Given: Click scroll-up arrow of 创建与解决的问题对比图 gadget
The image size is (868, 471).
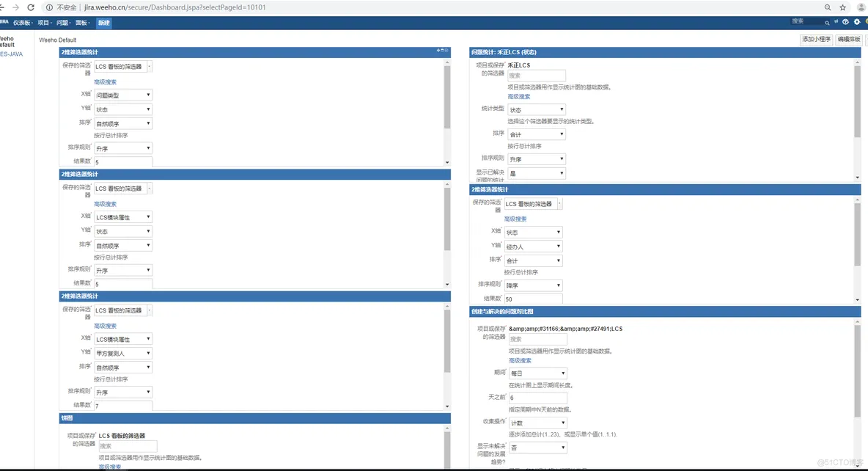Looking at the screenshot, I should 858,321.
